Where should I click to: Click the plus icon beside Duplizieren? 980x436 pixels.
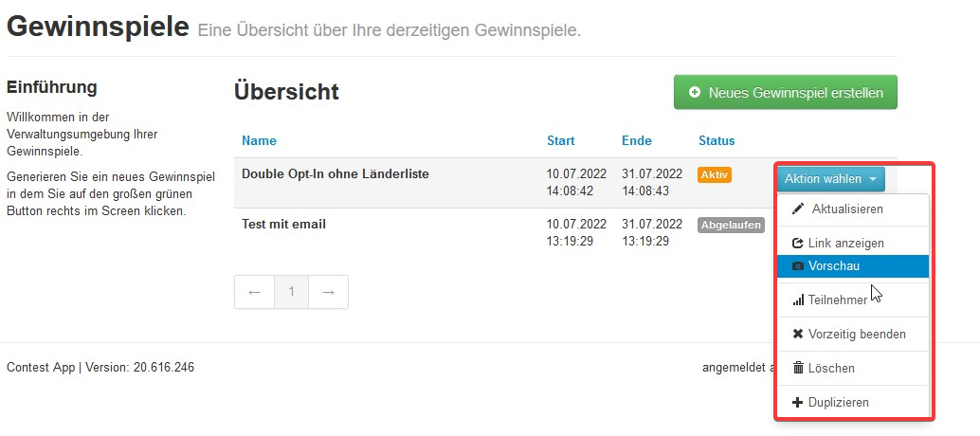[798, 403]
